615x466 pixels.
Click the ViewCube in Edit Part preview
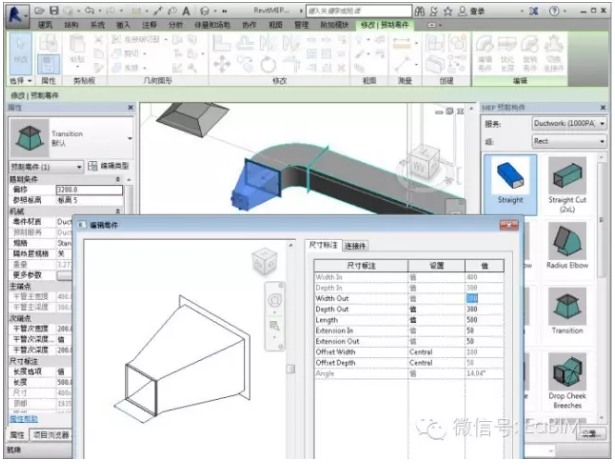click(x=265, y=261)
